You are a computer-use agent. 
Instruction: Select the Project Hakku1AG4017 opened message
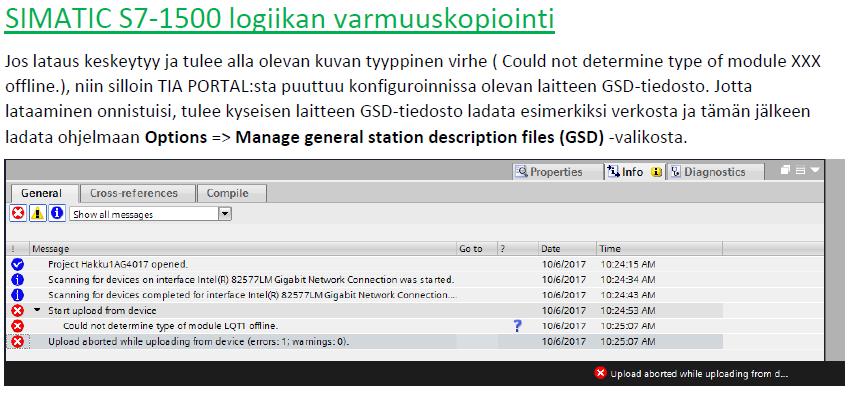point(118,265)
